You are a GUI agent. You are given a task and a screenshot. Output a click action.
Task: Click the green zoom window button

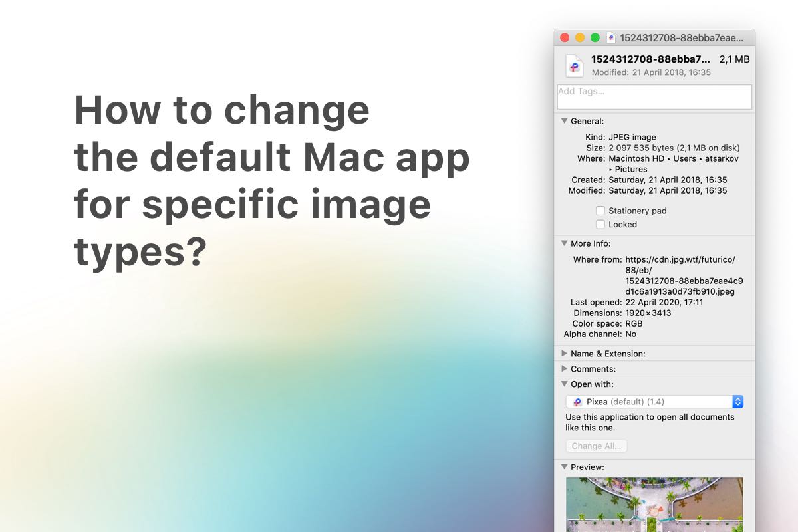tap(595, 38)
